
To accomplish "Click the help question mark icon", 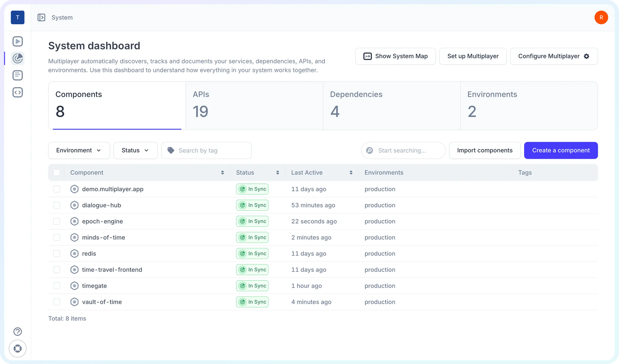I will click(x=18, y=331).
